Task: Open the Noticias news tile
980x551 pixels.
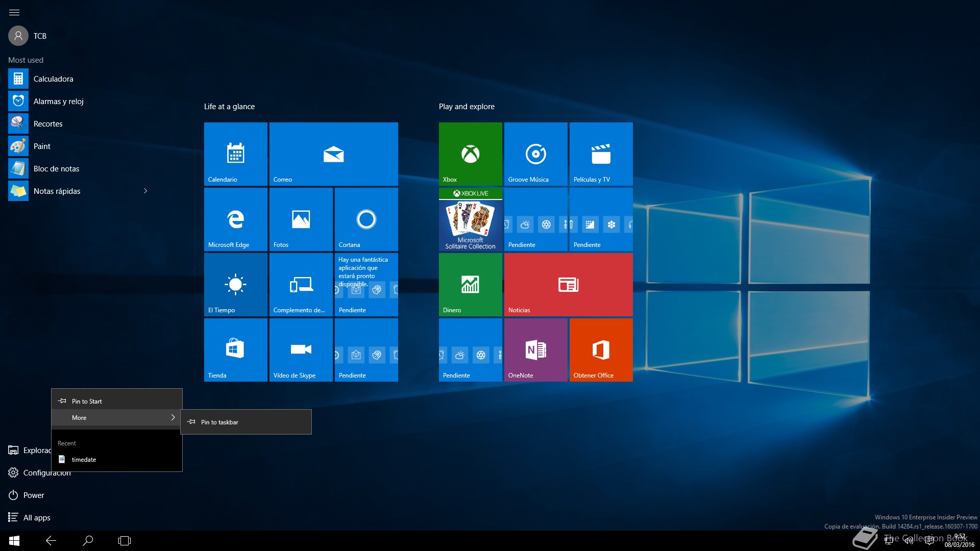Action: point(569,285)
